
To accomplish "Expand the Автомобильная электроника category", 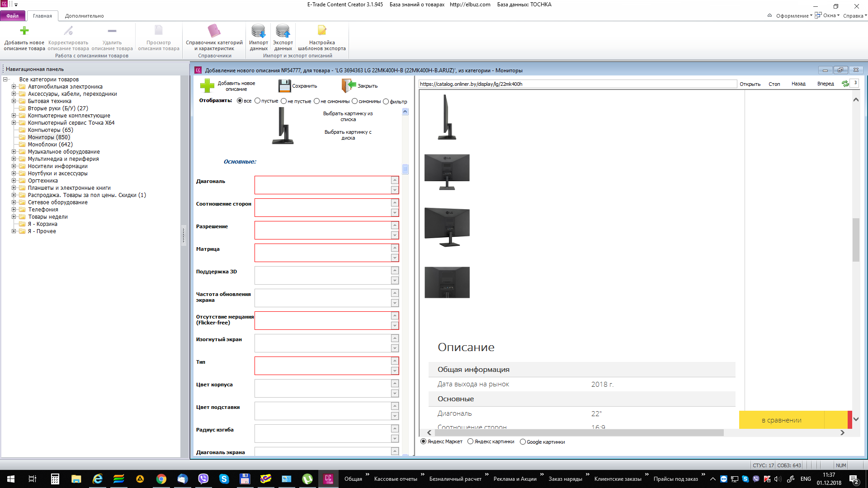I will click(x=14, y=87).
